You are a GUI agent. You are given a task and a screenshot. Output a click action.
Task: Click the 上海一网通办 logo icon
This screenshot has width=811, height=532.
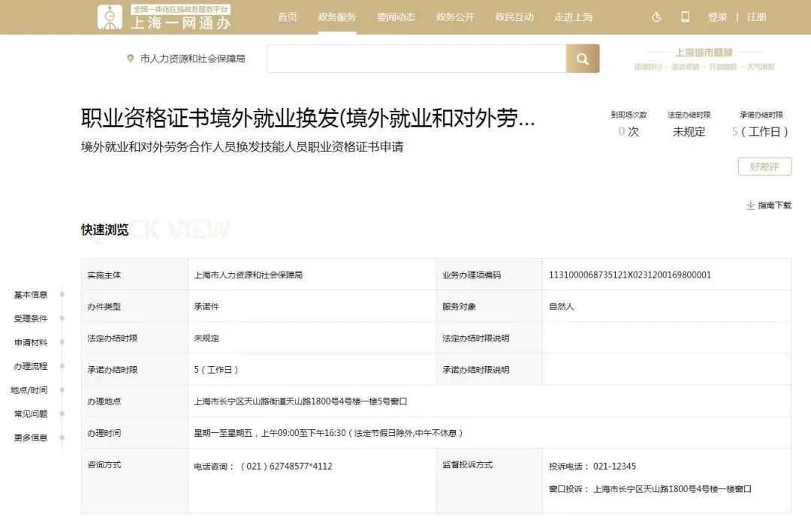(x=111, y=17)
